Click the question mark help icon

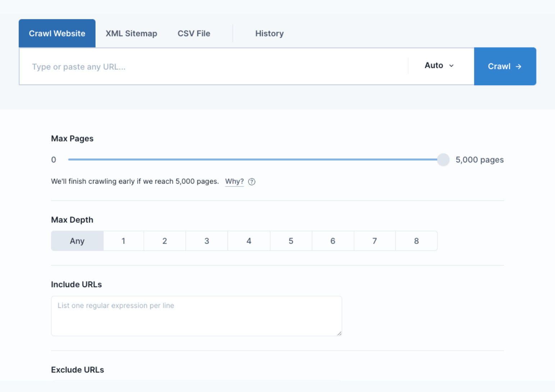tap(252, 181)
